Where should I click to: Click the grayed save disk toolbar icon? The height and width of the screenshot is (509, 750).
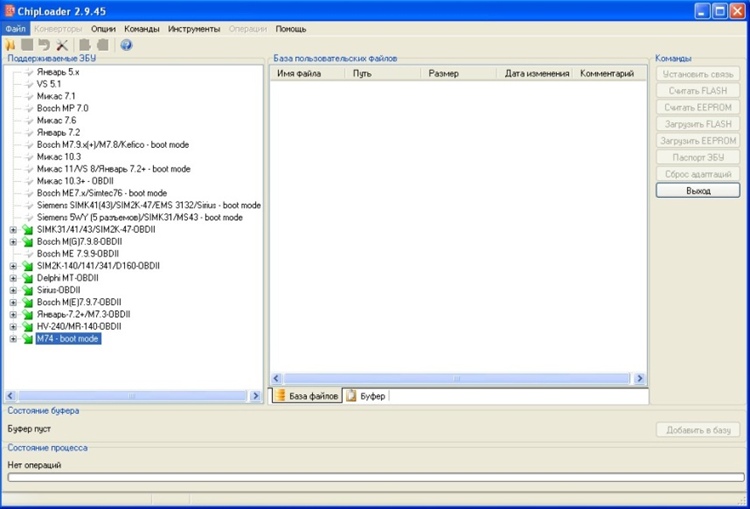[x=27, y=45]
